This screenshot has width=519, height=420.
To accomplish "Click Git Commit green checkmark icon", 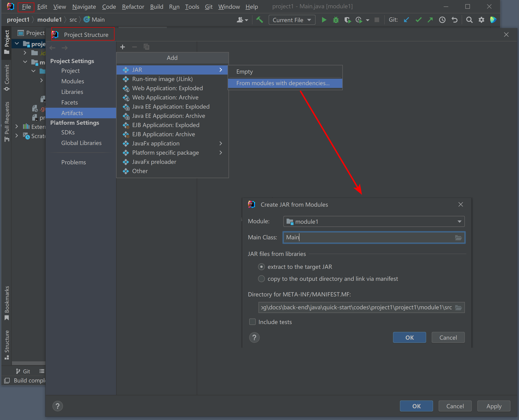I will [418, 20].
